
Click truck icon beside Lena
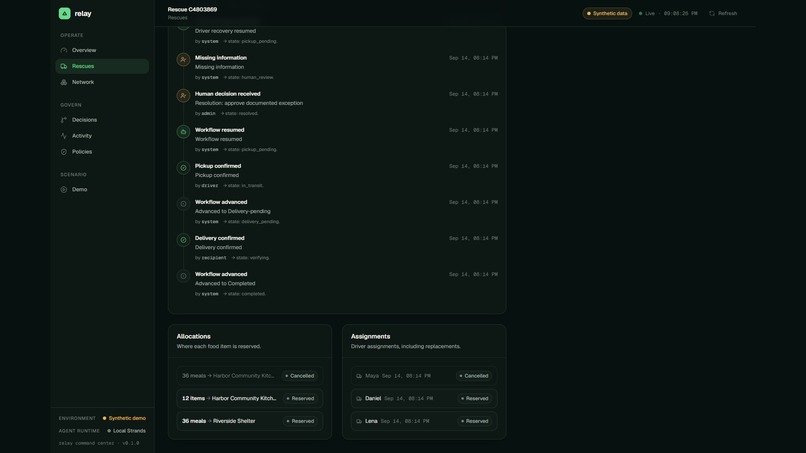coord(359,421)
